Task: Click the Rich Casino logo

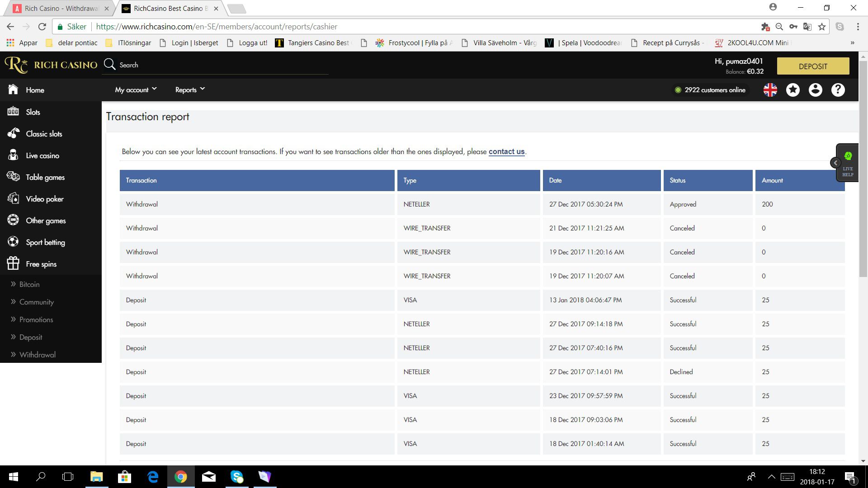Action: coord(51,65)
